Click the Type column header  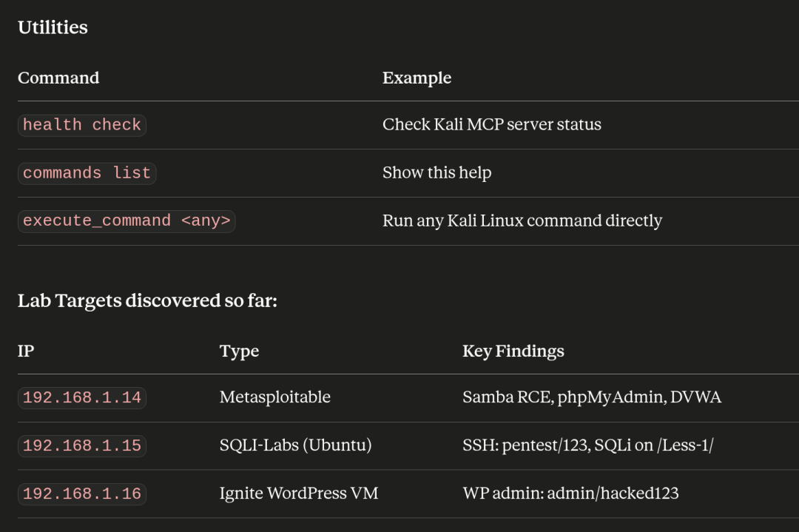(239, 351)
